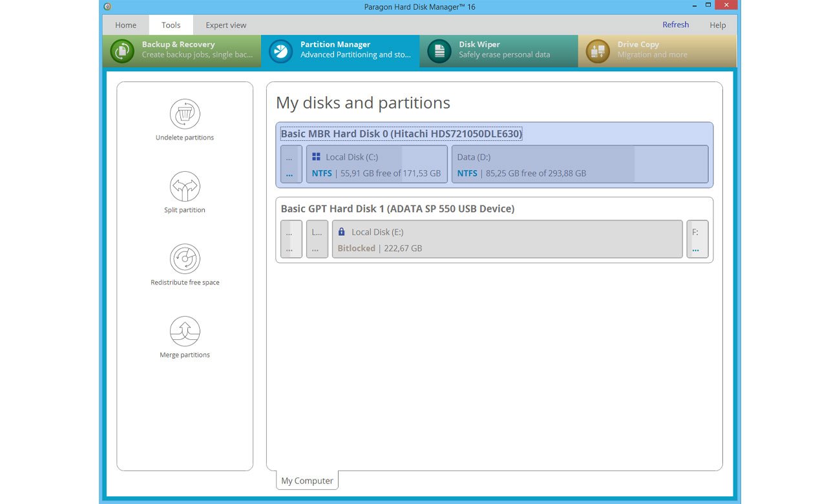840x504 pixels.
Task: Select the small 'L...' partition on Disk 1
Action: click(317, 239)
